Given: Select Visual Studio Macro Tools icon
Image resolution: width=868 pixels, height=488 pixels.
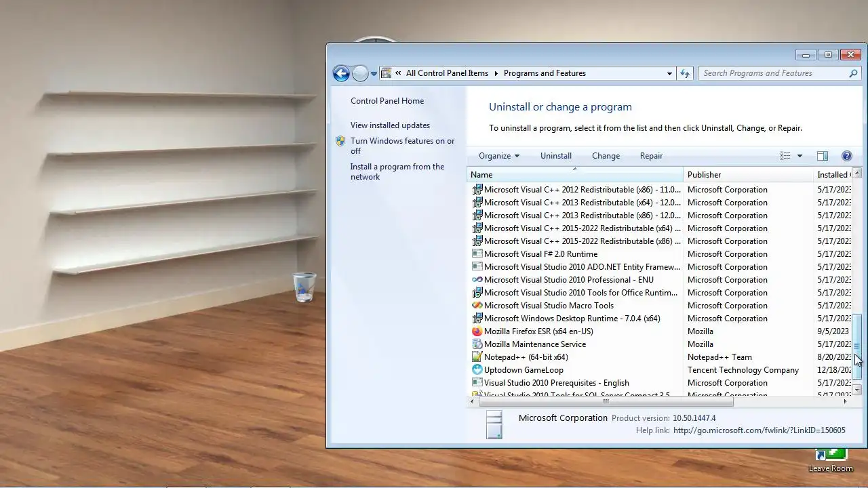Looking at the screenshot, I should coord(477,306).
